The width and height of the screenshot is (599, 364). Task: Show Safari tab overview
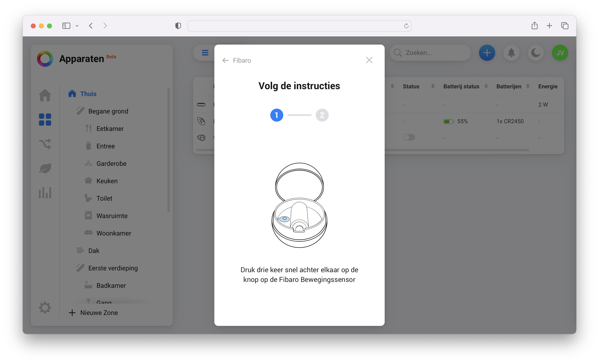click(565, 26)
